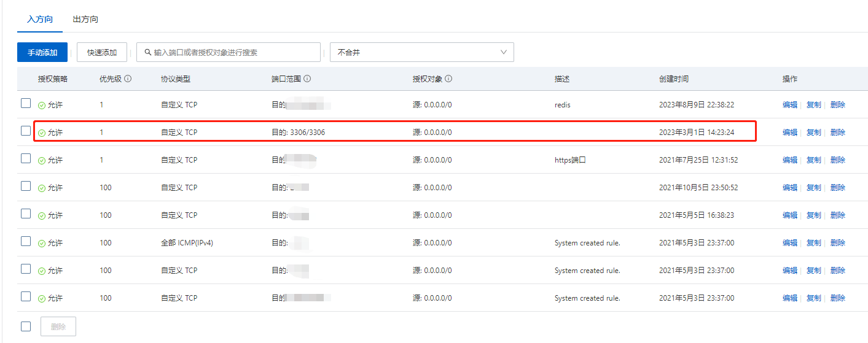Image resolution: width=868 pixels, height=343 pixels.
Task: Click the green allow icon in redis row
Action: tap(42, 106)
